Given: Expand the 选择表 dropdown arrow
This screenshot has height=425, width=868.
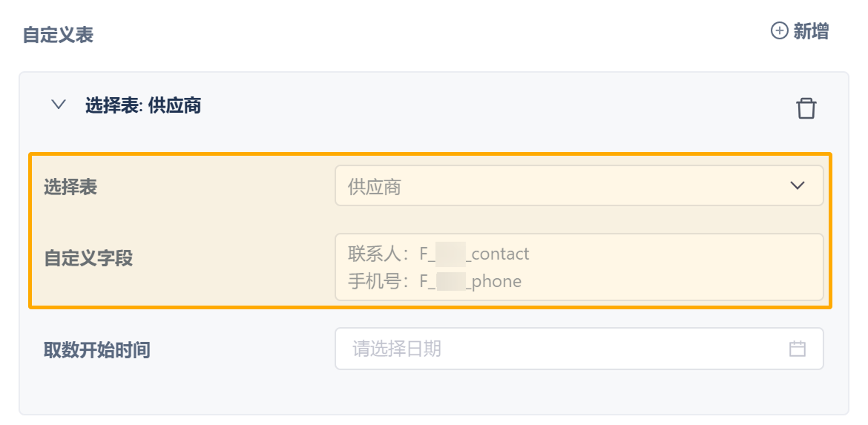Looking at the screenshot, I should pyautogui.click(x=798, y=185).
